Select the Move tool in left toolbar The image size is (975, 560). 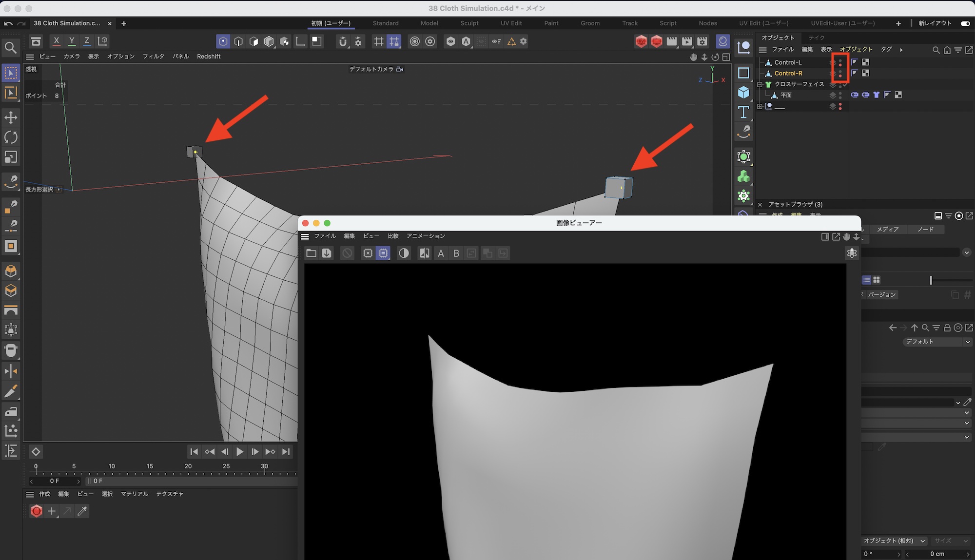click(11, 117)
